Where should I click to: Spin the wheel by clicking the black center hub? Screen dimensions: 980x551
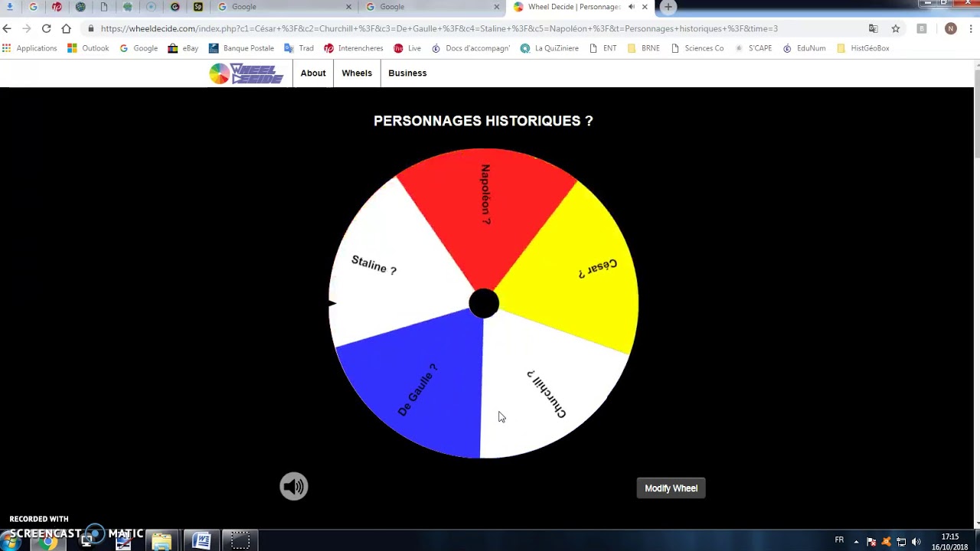(483, 304)
